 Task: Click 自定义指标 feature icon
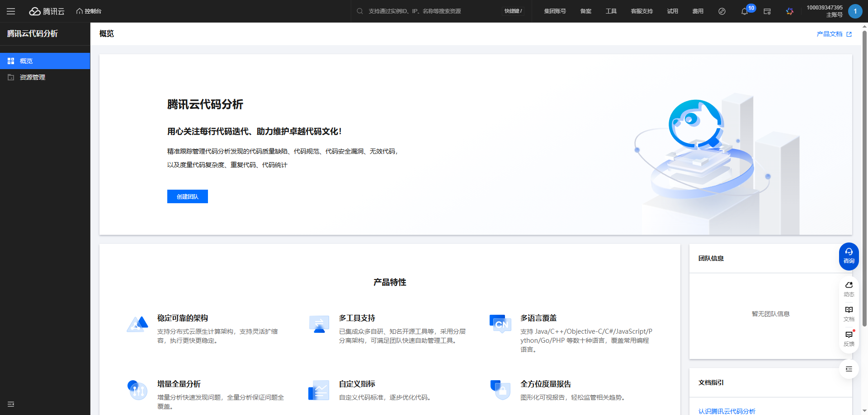click(x=319, y=390)
